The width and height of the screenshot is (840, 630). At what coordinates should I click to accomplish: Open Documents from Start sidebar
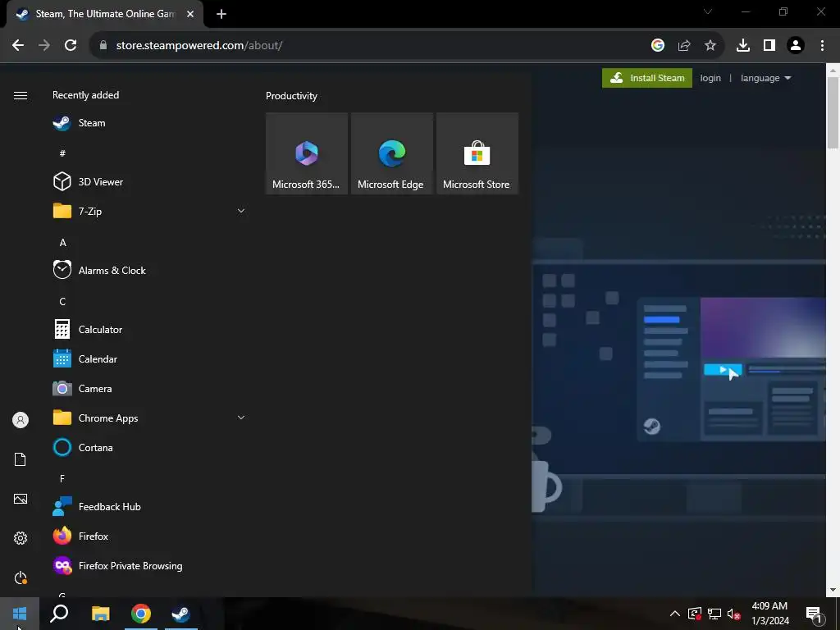click(21, 459)
